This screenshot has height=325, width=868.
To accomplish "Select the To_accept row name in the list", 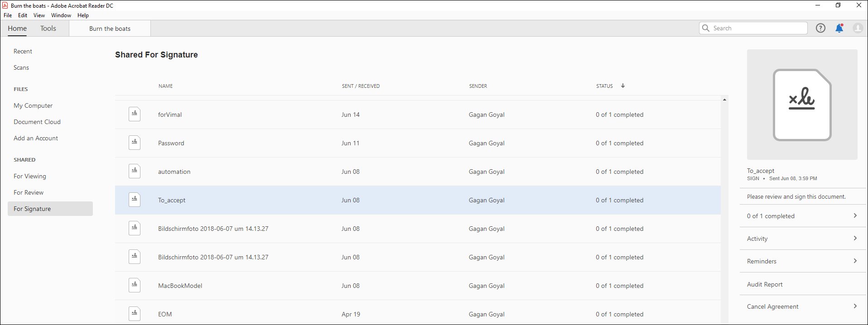I will point(172,200).
